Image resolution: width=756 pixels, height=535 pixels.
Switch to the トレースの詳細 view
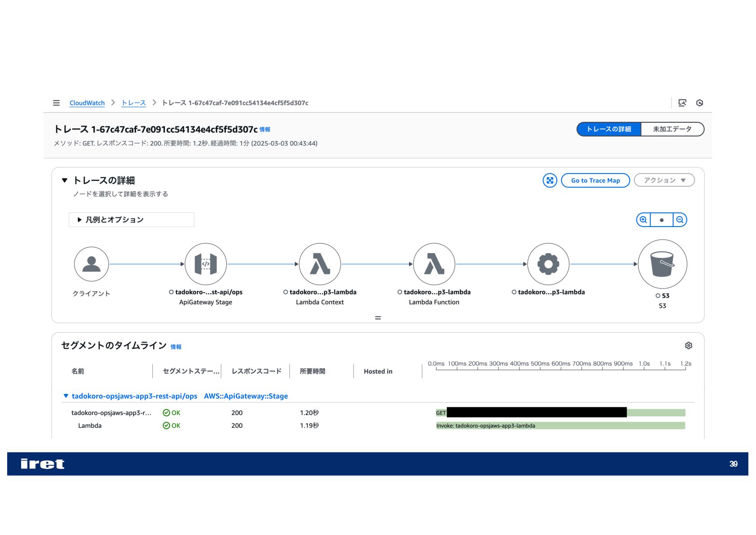click(609, 129)
